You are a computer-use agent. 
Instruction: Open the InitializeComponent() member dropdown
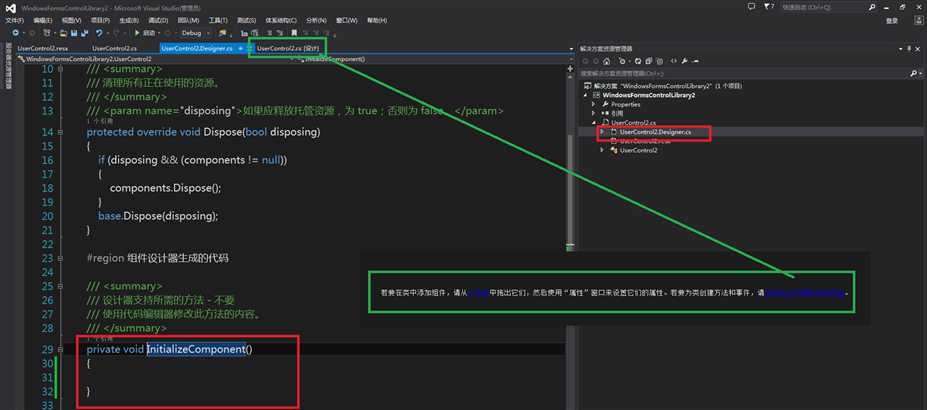pos(435,60)
